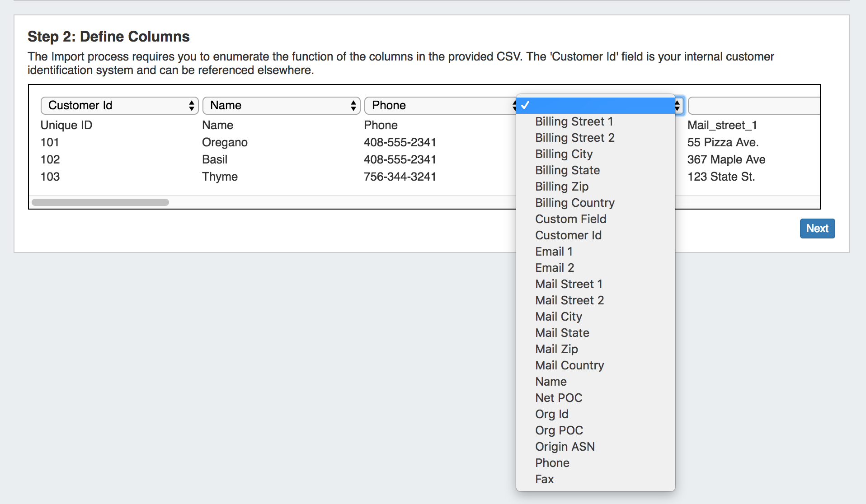
Task: Click the horizontal scrollbar under the table
Action: (100, 202)
